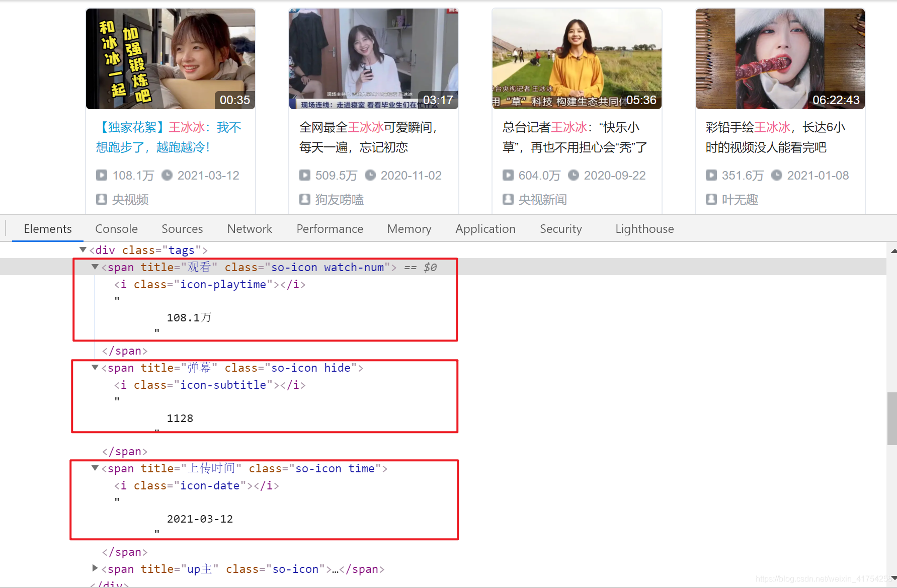Click view count 509.5万 text
This screenshot has height=588, width=897.
336,176
